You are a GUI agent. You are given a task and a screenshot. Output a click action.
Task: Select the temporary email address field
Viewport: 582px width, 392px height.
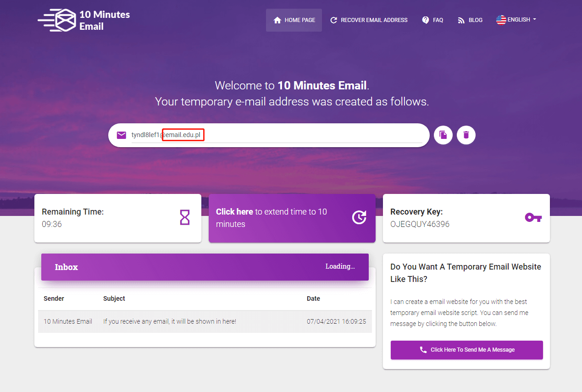point(275,135)
